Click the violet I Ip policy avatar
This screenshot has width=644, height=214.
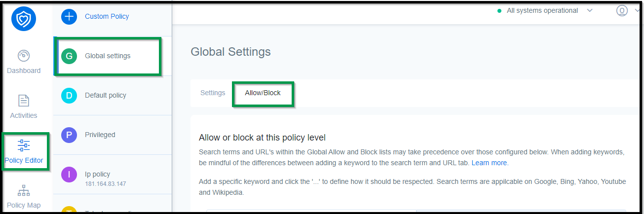tap(69, 174)
